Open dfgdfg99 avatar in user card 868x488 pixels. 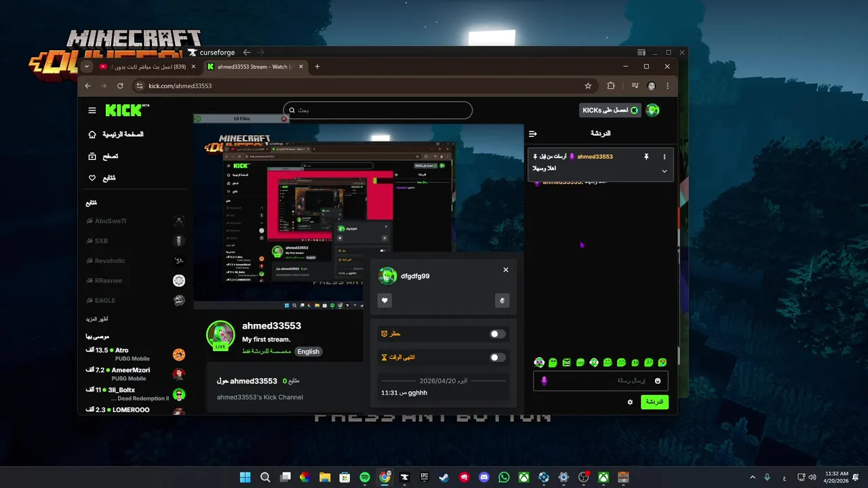tap(388, 276)
